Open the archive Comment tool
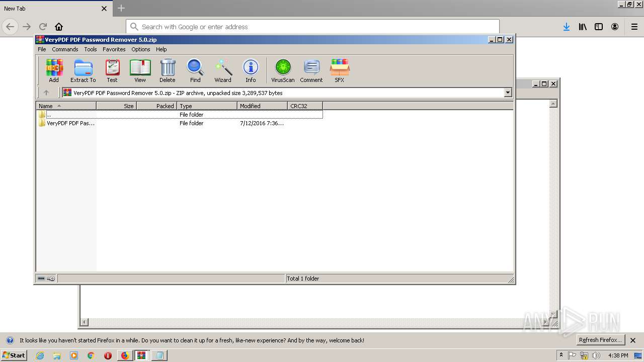The width and height of the screenshot is (644, 362). point(311,70)
